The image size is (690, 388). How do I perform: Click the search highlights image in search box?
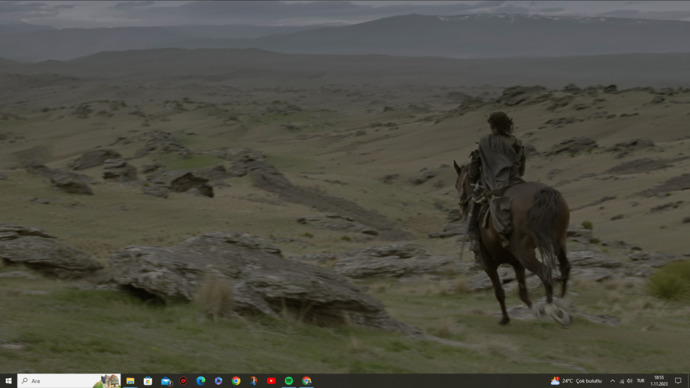click(x=107, y=381)
